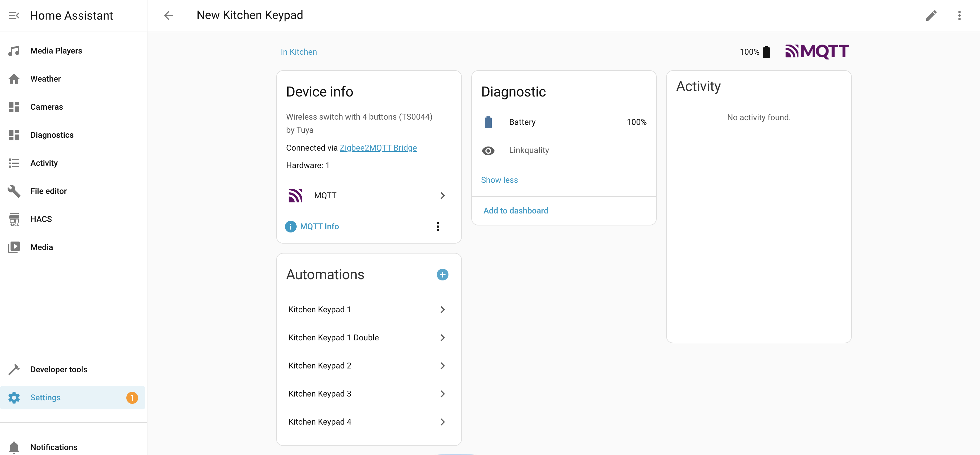Go to Developer tools in sidebar

(x=59, y=369)
